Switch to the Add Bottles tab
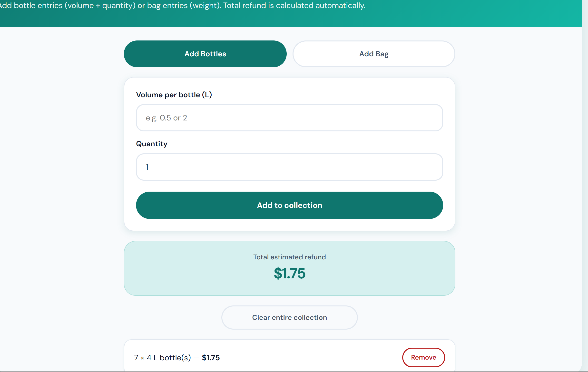This screenshot has width=588, height=372. tap(205, 54)
